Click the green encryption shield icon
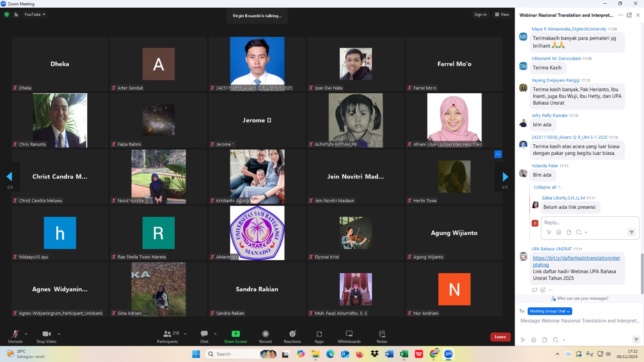 tap(6, 14)
